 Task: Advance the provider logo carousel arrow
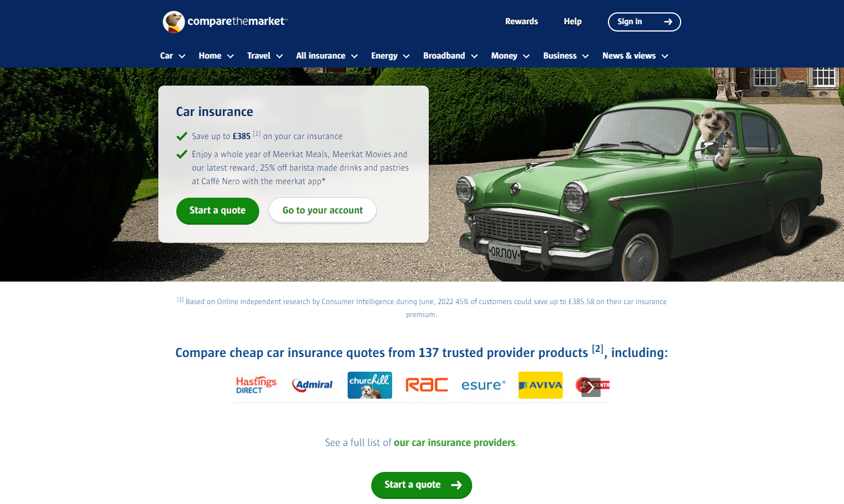tap(591, 387)
